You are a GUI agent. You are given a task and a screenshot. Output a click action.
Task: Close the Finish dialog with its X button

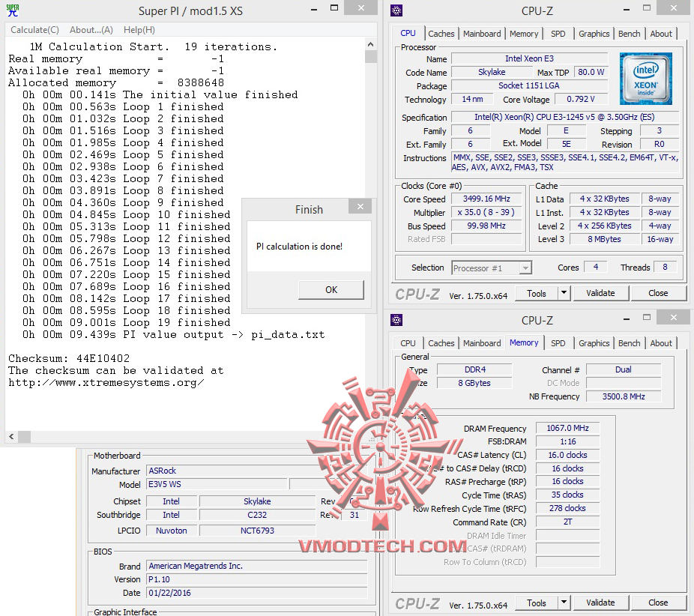tap(360, 206)
